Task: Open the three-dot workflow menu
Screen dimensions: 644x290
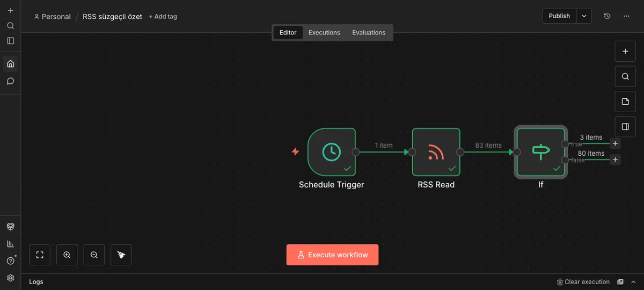Action: pyautogui.click(x=626, y=16)
